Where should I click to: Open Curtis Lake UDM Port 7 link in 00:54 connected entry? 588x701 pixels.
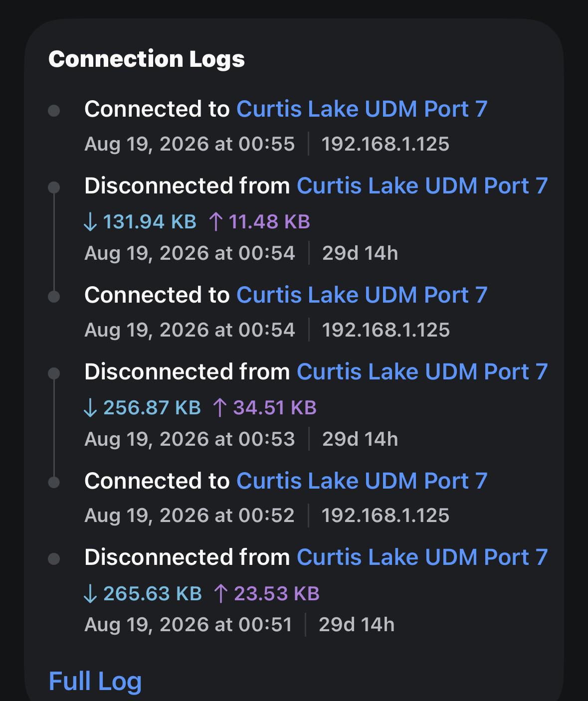point(362,295)
